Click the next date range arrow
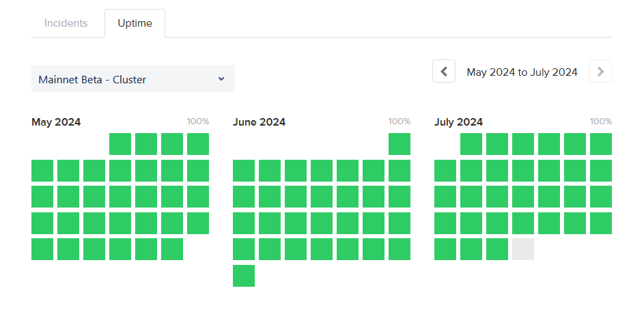 tap(600, 72)
